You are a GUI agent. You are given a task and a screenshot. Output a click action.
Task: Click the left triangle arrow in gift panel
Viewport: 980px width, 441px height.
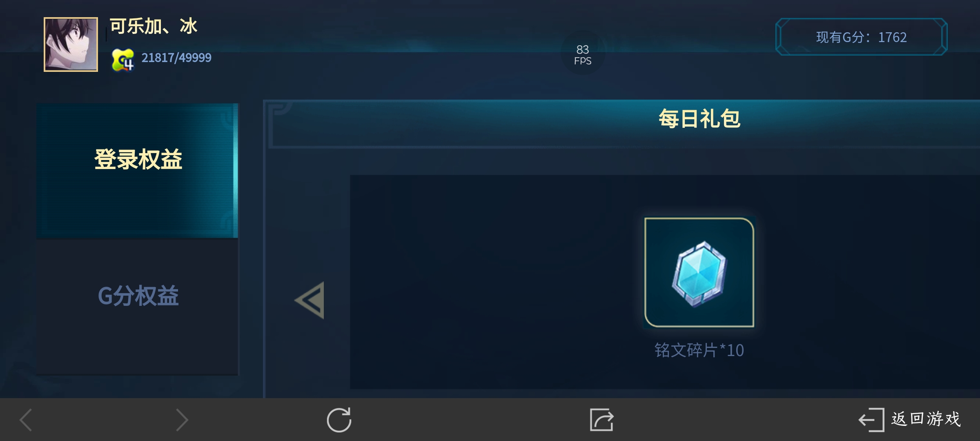(x=310, y=300)
